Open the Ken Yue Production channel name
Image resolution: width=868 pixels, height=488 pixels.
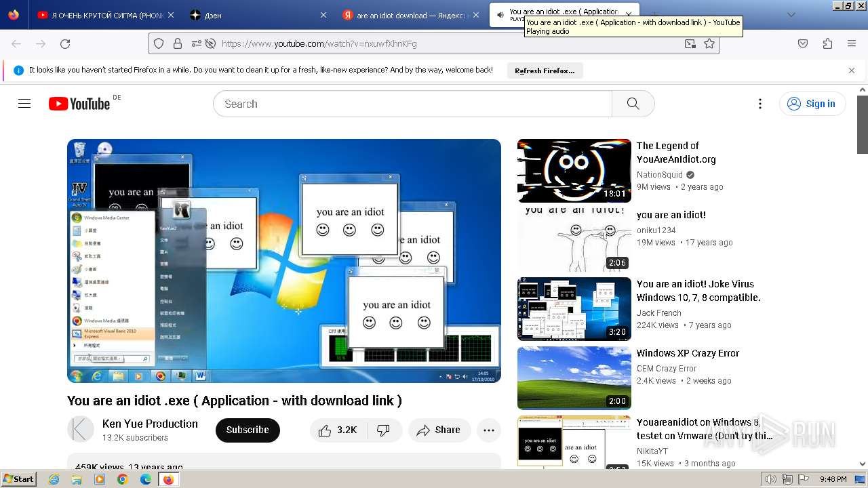pyautogui.click(x=150, y=424)
